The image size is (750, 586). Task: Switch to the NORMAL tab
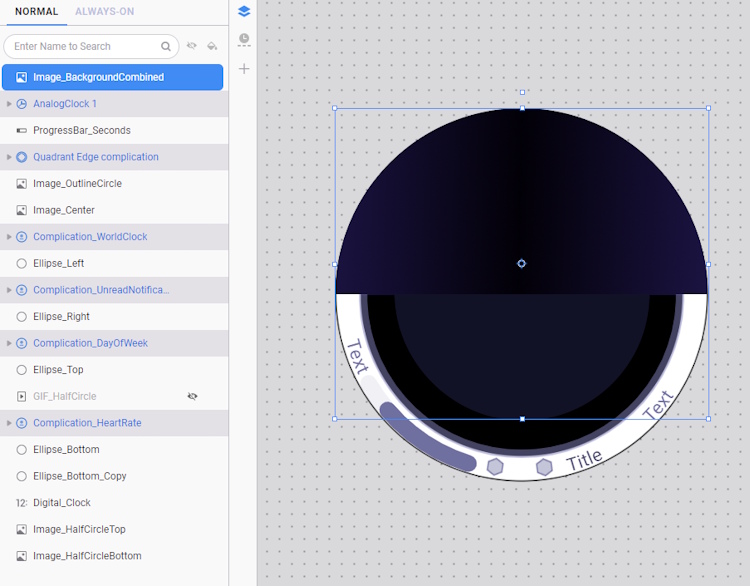click(36, 12)
